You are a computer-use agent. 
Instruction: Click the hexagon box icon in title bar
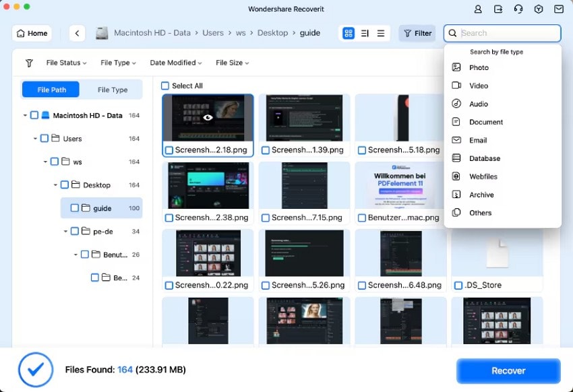coord(539,9)
